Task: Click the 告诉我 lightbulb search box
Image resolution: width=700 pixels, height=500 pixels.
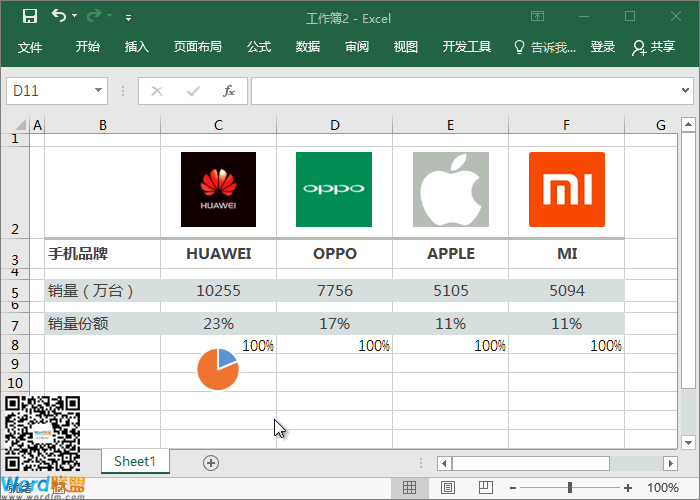Action: [545, 47]
